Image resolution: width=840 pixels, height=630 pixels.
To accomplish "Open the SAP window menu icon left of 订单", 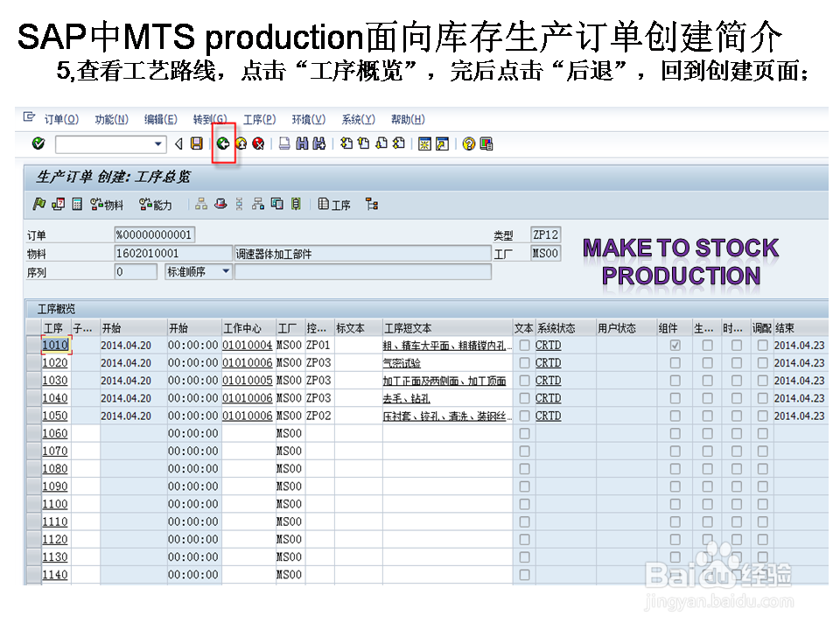I will [30, 117].
